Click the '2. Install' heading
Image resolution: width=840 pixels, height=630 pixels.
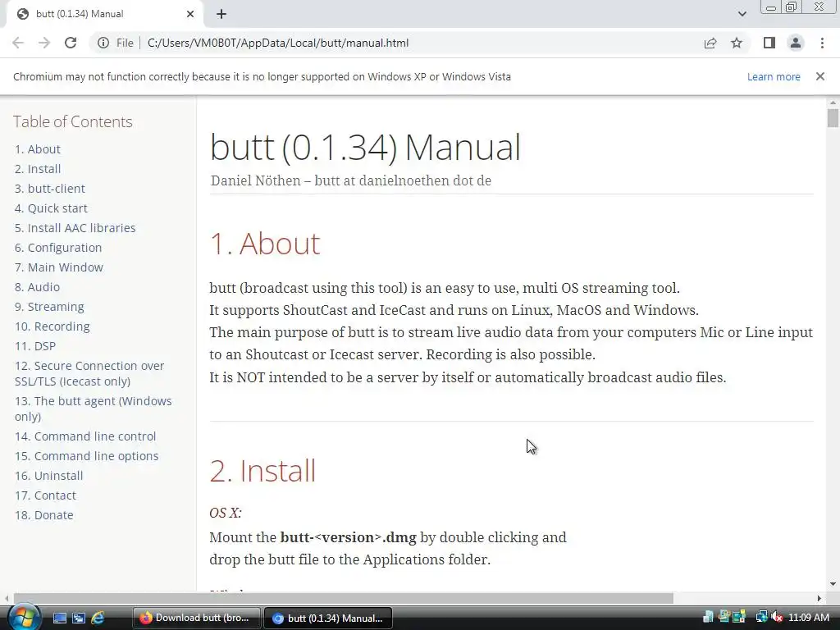pos(262,471)
